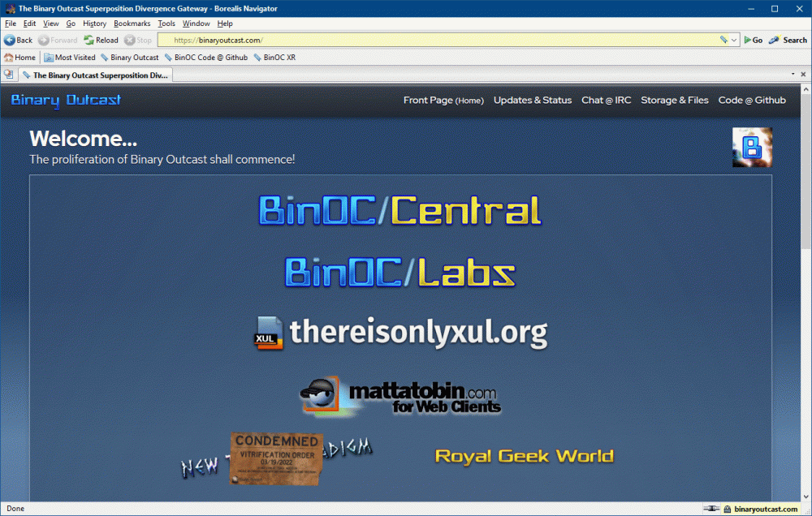
Task: Open mattatobin.com for Web Clients banner
Action: (400, 397)
